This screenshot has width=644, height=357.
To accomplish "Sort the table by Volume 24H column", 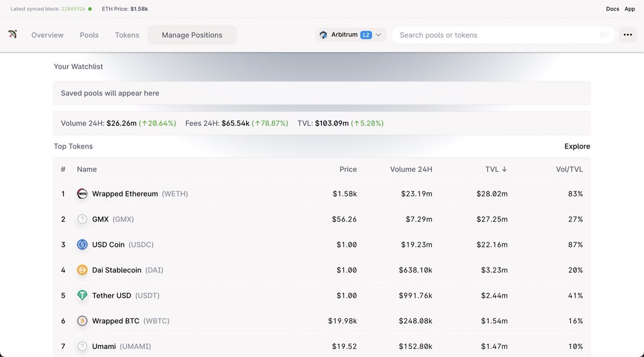I will point(411,169).
